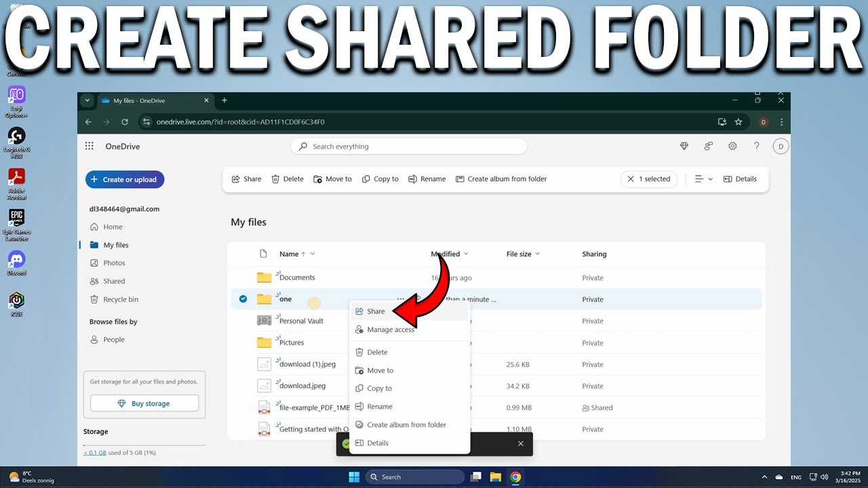Browse files by People

pos(107,340)
